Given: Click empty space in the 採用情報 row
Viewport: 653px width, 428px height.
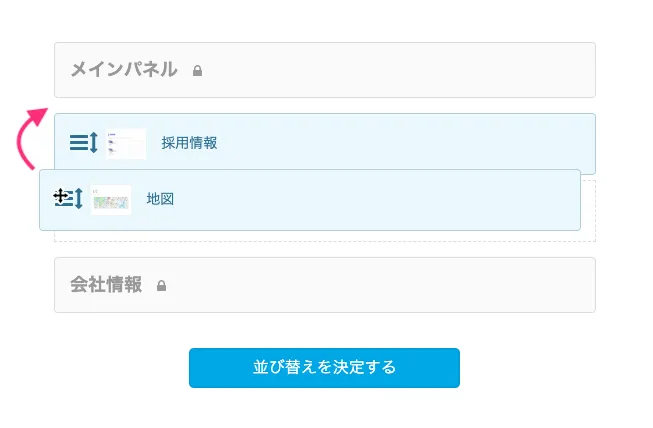Looking at the screenshot, I should (400, 143).
